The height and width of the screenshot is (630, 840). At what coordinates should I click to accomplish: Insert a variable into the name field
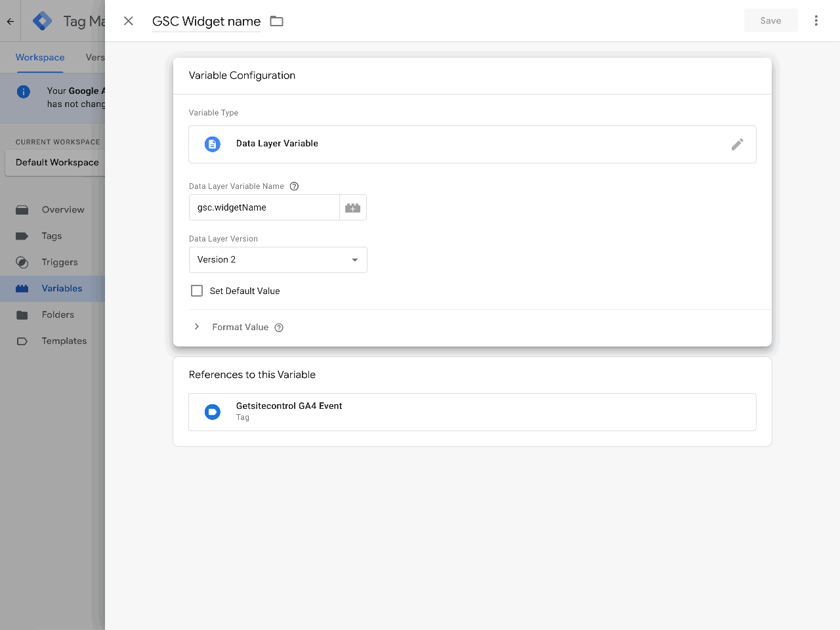pyautogui.click(x=352, y=207)
